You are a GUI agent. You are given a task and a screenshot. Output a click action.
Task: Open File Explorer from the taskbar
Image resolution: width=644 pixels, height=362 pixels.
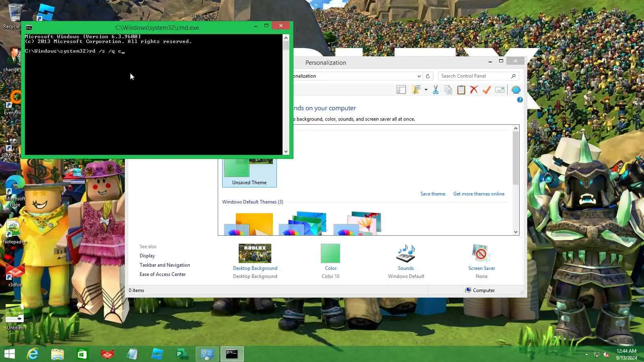click(58, 354)
